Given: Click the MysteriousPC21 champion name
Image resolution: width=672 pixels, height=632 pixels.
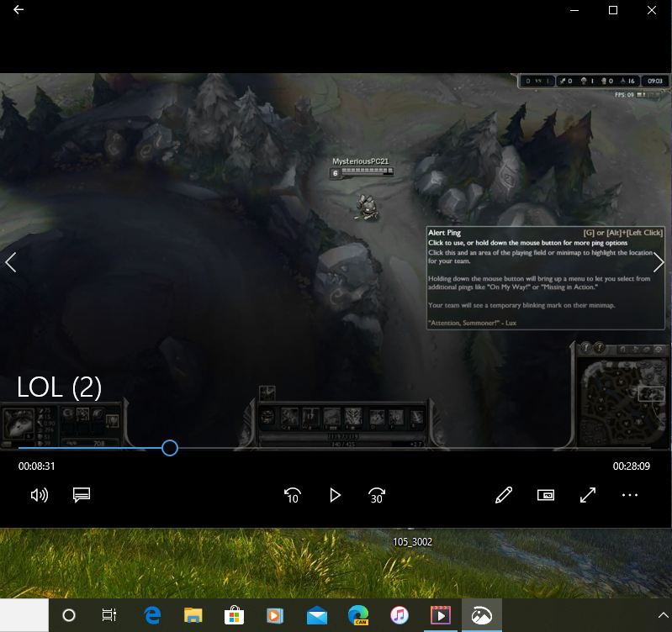Looking at the screenshot, I should click(361, 161).
